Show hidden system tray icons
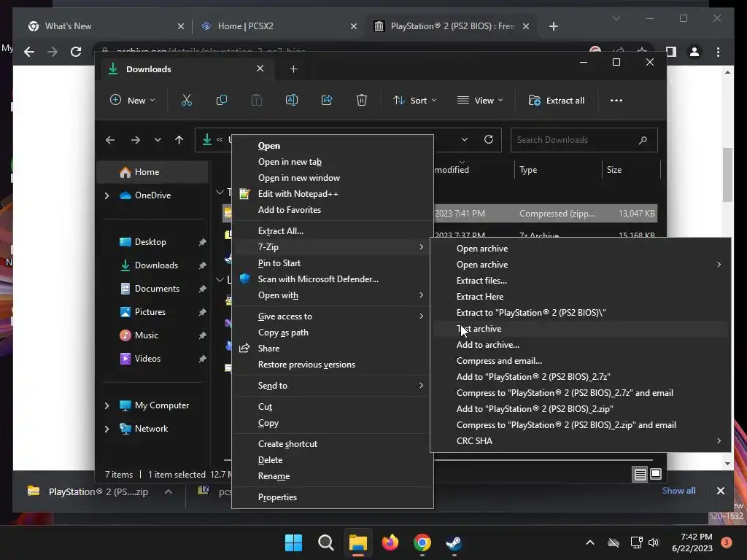This screenshot has width=747, height=560. pos(589,542)
